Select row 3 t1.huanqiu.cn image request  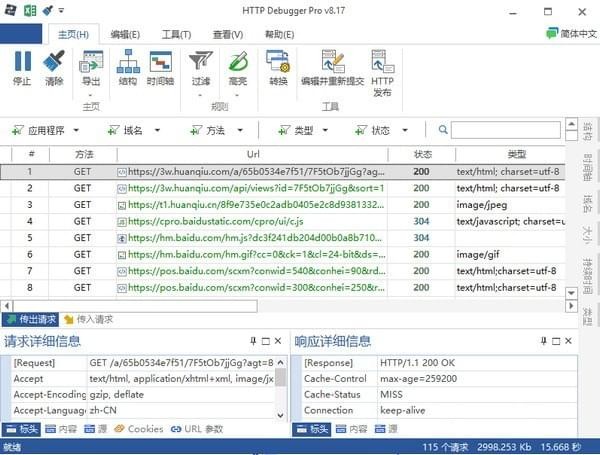tap(282, 205)
